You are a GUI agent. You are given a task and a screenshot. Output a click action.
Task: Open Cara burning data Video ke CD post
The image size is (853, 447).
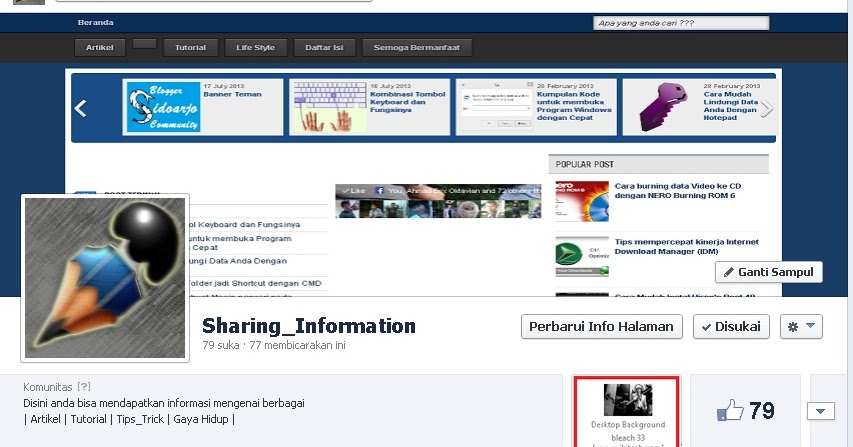click(678, 190)
